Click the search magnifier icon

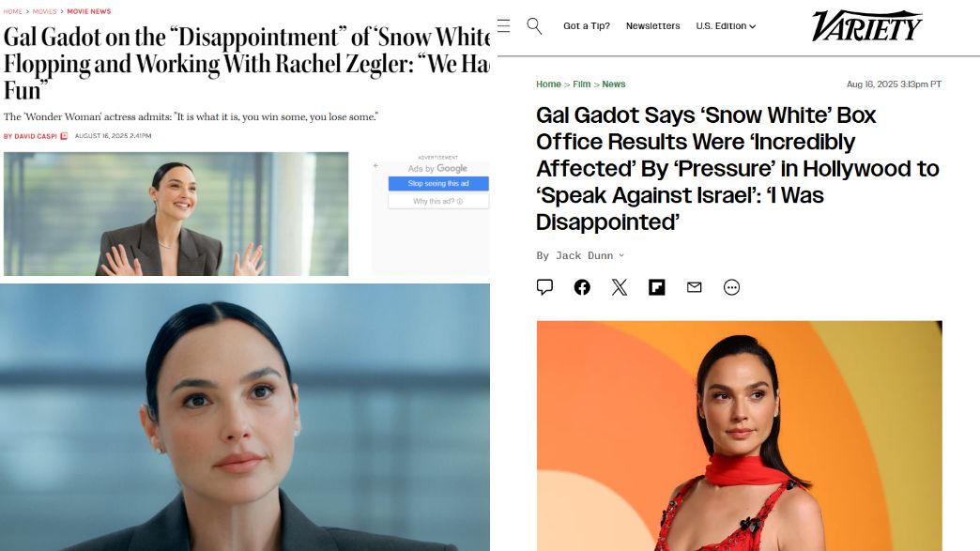point(534,25)
